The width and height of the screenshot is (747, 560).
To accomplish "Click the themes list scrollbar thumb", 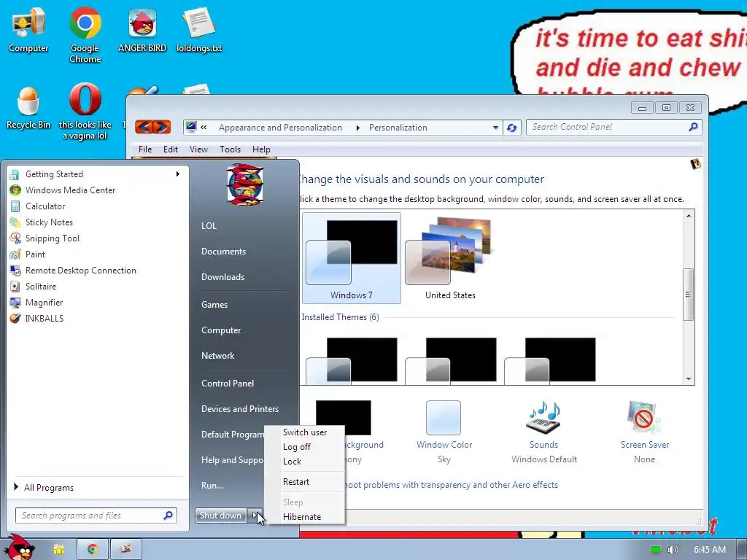I will tap(688, 295).
